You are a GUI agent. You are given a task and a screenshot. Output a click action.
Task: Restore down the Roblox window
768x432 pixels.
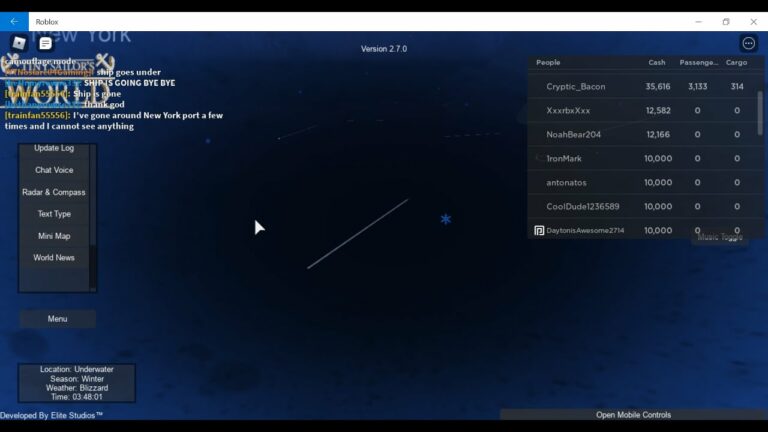pos(725,21)
